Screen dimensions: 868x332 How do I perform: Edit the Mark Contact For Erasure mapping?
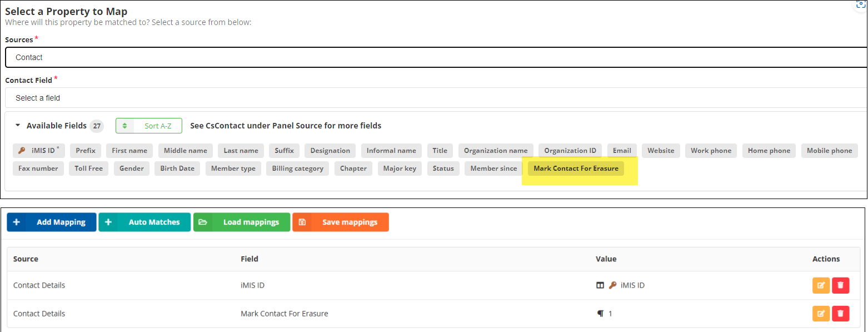(x=821, y=314)
